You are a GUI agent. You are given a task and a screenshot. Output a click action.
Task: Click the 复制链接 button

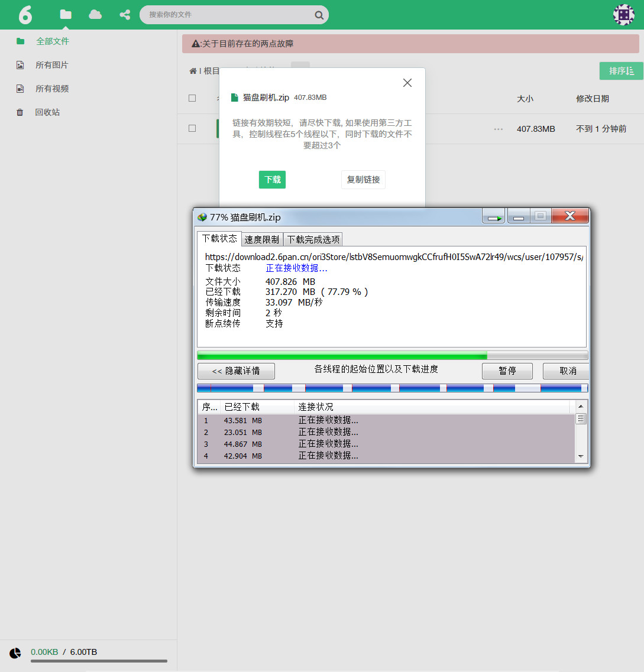pos(363,180)
